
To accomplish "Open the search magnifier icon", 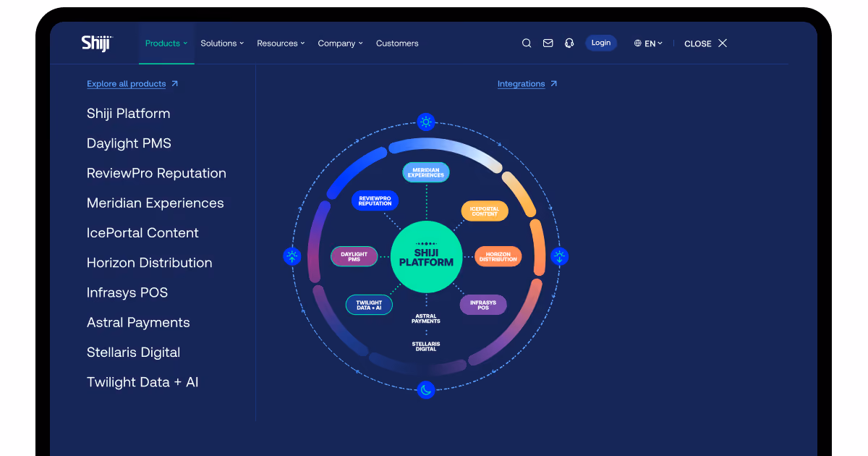I will tap(527, 43).
